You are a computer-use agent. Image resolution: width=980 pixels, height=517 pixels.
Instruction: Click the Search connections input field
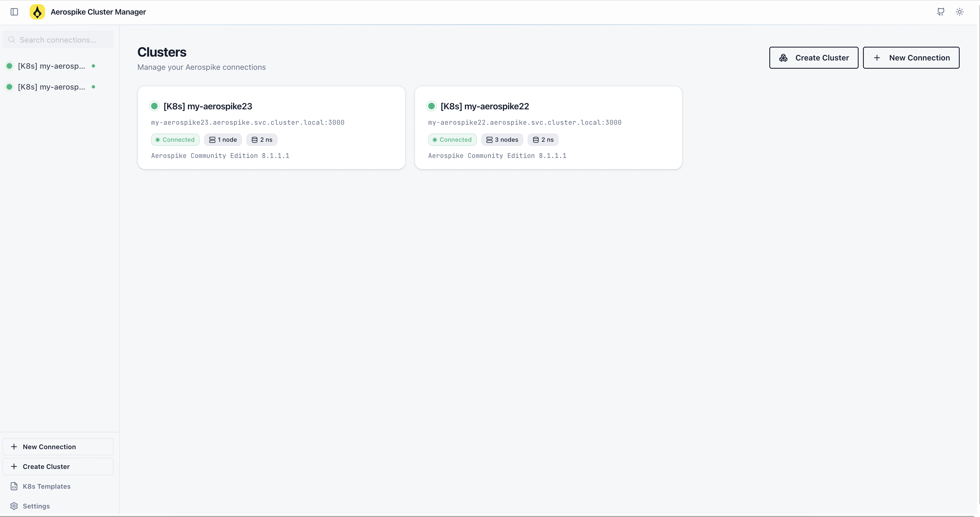(58, 39)
